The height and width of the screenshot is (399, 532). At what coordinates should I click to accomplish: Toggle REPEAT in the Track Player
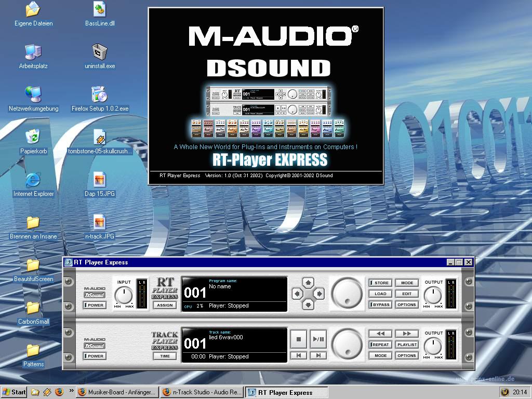pyautogui.click(x=380, y=345)
